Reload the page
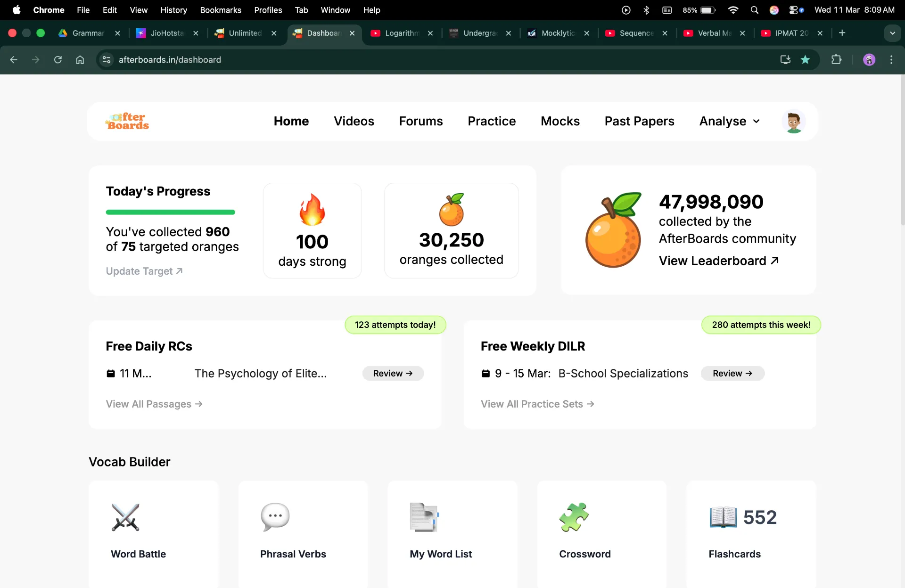The height and width of the screenshot is (588, 905). pos(58,59)
